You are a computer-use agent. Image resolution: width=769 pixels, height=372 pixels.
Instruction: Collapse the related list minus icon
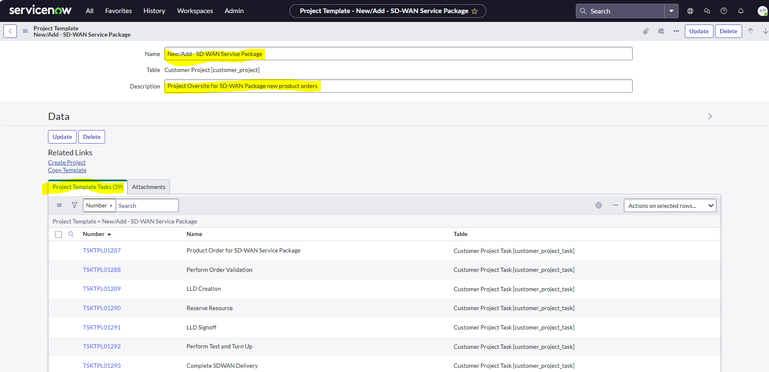[x=615, y=206]
